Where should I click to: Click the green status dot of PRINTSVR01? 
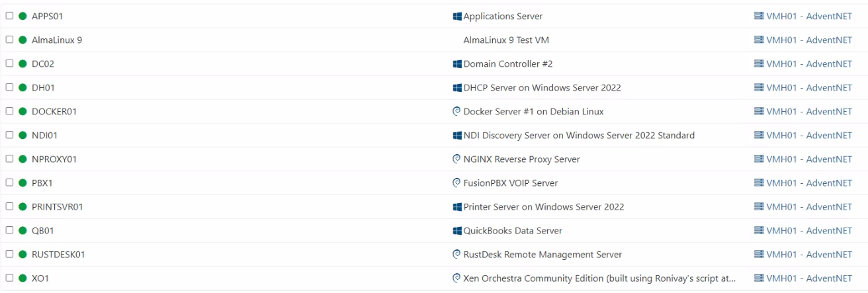22,206
